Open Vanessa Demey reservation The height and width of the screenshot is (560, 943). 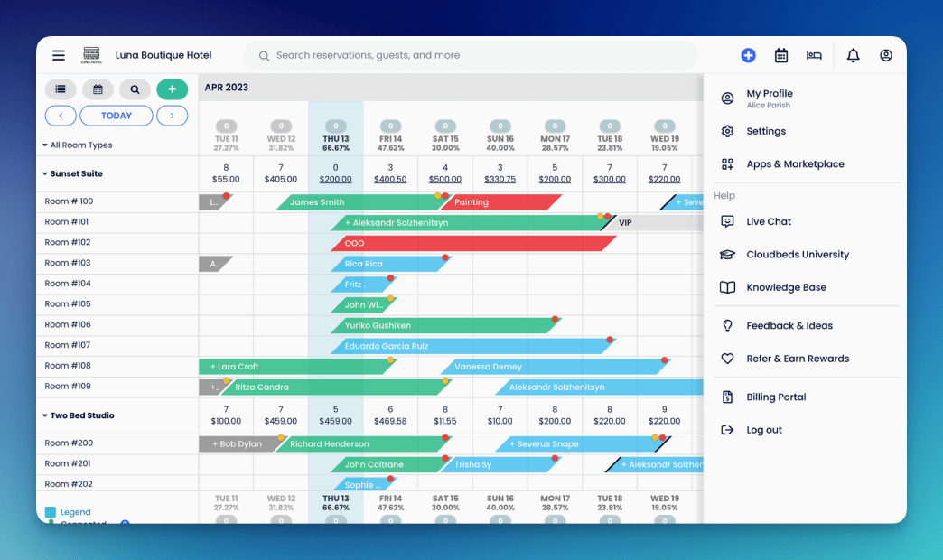556,367
